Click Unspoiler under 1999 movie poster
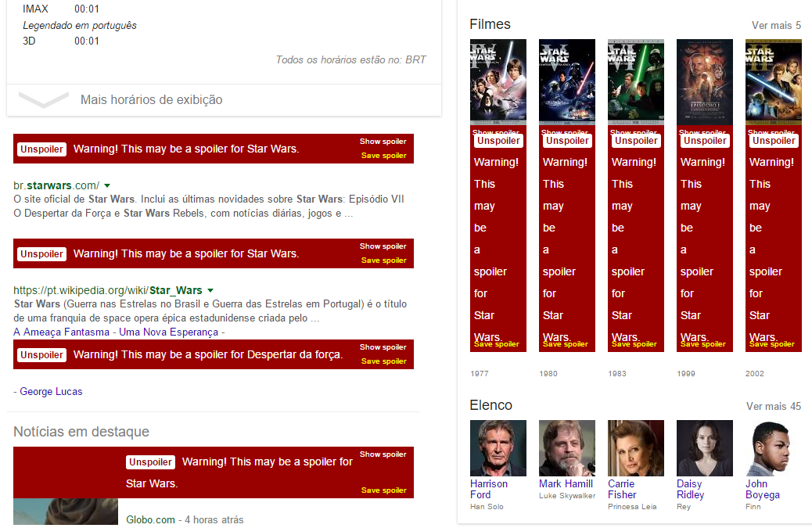Screen dimensions: 812x528 point(705,141)
